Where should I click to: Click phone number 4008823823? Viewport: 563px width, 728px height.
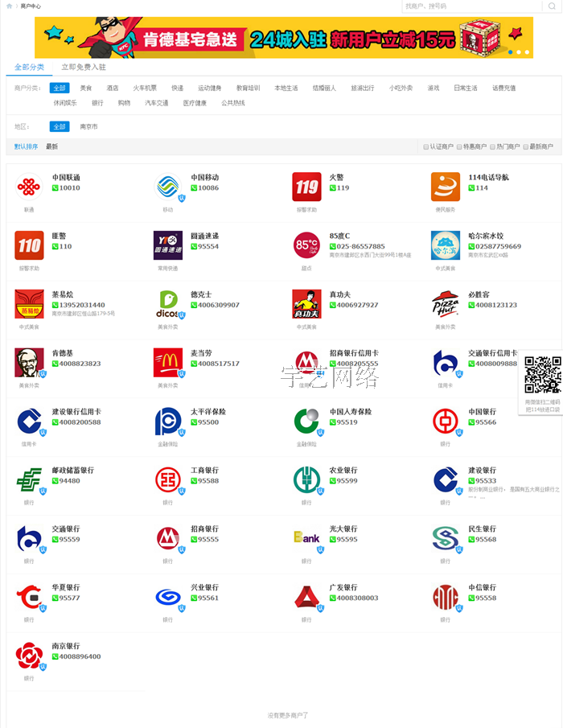(x=80, y=364)
